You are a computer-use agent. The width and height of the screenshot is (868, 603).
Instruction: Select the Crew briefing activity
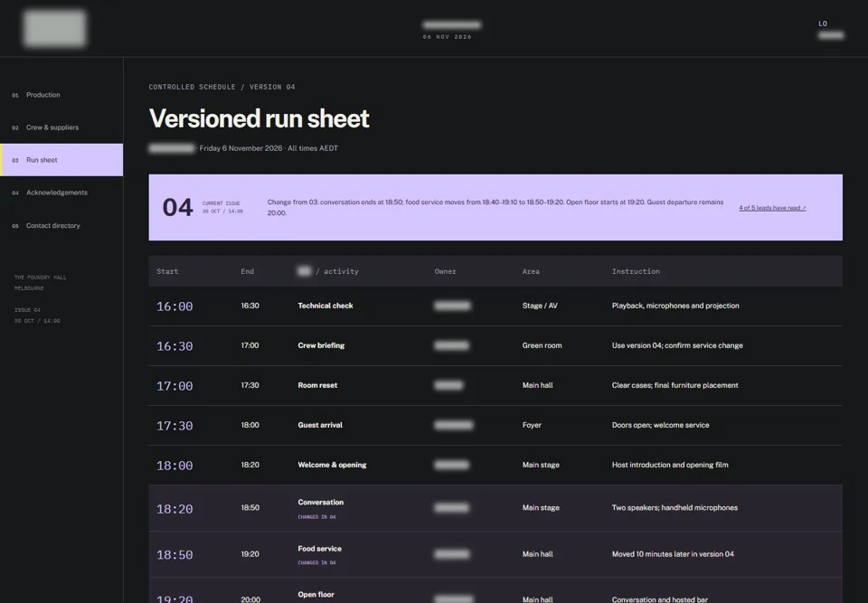pyautogui.click(x=321, y=345)
